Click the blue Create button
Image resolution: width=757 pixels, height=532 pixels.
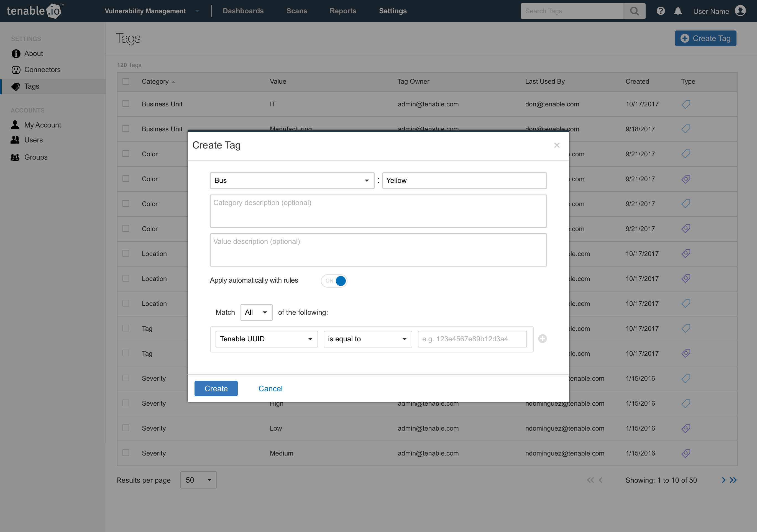click(216, 388)
